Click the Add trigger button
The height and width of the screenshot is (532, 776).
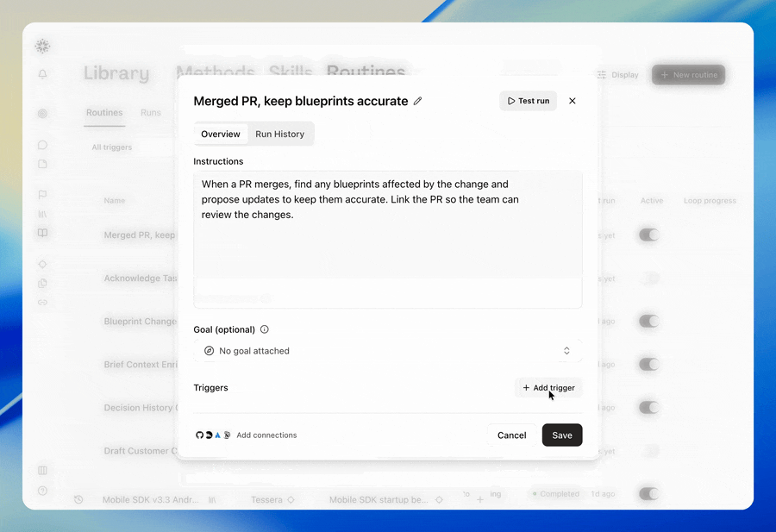pyautogui.click(x=548, y=388)
